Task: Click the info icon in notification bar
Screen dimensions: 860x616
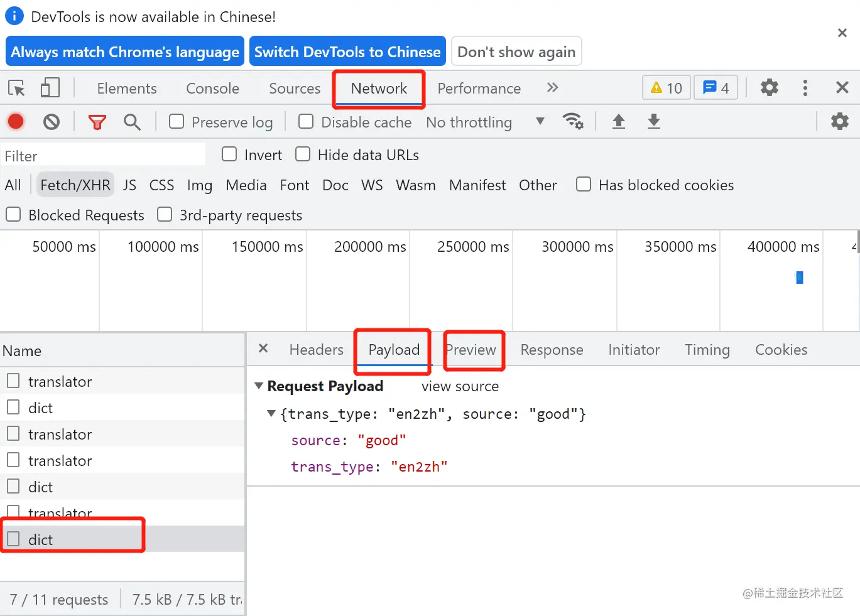Action: [x=14, y=16]
